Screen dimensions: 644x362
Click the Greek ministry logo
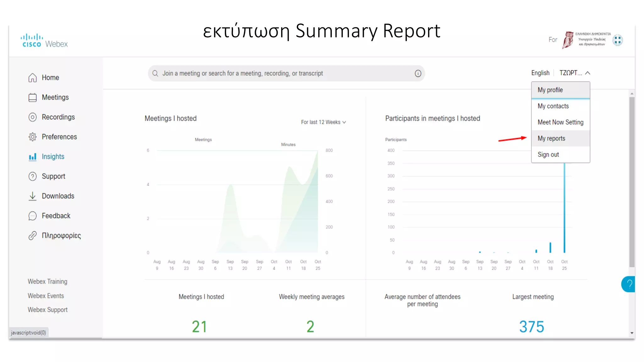pos(592,40)
